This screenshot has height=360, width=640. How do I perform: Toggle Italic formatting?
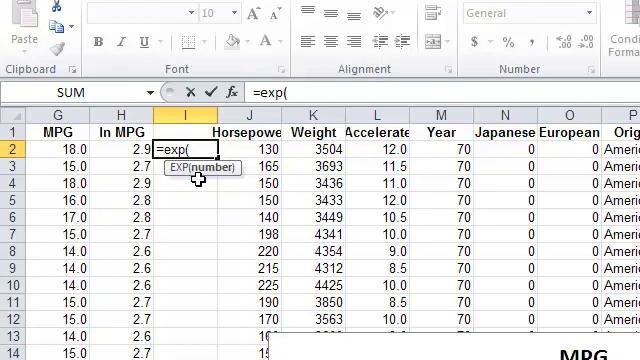pos(121,42)
